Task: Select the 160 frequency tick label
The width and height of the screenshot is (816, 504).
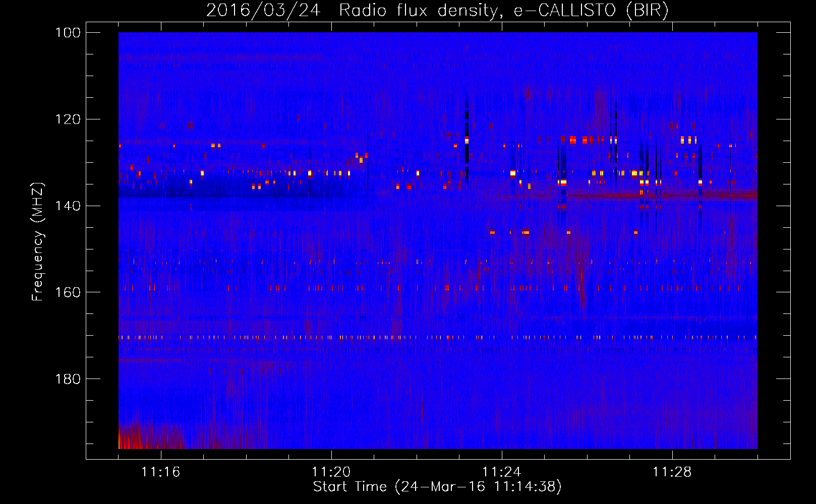Action: (x=68, y=292)
